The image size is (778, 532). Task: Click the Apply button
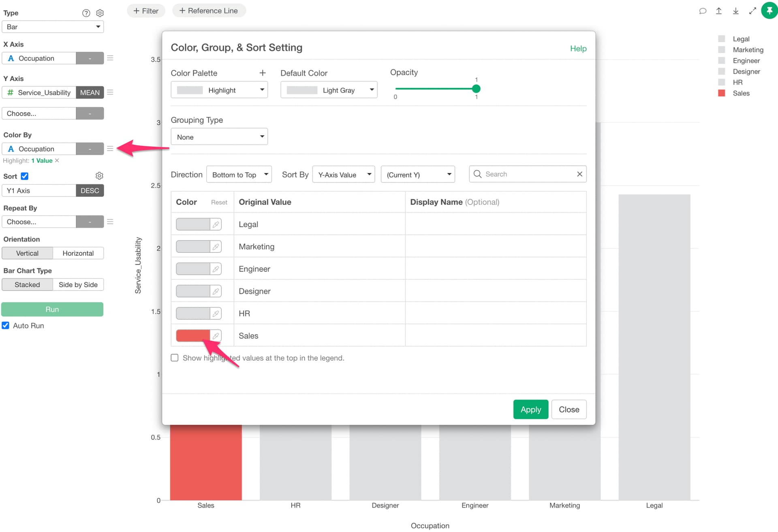[530, 409]
